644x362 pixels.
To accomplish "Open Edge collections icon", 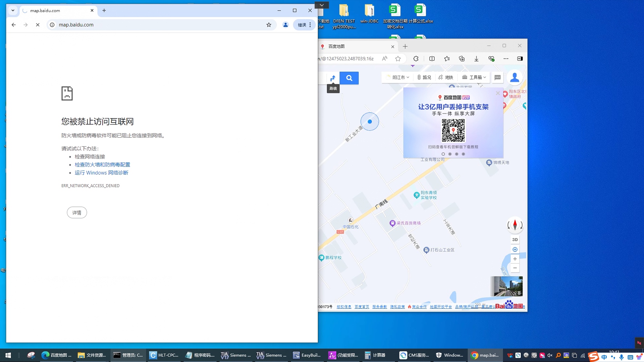I will tap(462, 59).
